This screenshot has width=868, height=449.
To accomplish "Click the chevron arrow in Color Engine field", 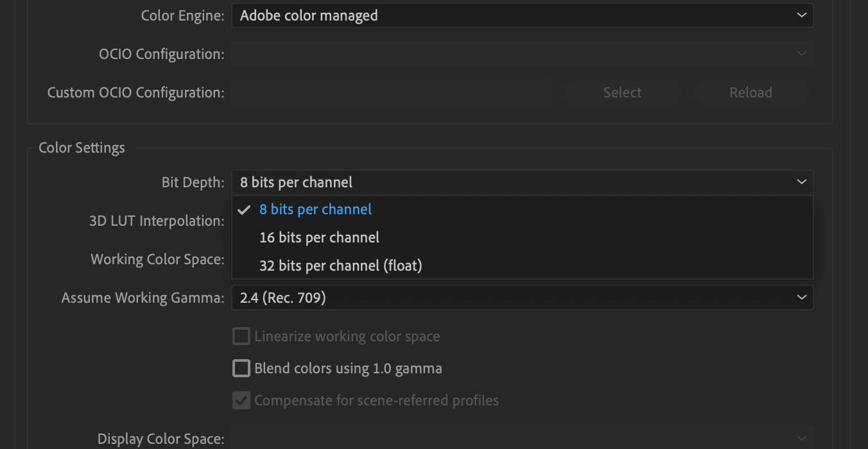I will click(x=801, y=15).
